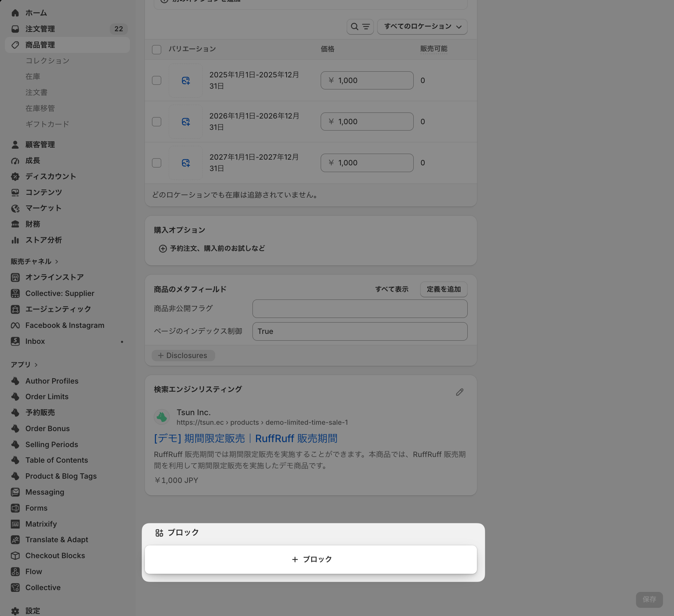674x616 pixels.
Task: Click the Customers (顧客管理) person icon
Action: pos(15,145)
